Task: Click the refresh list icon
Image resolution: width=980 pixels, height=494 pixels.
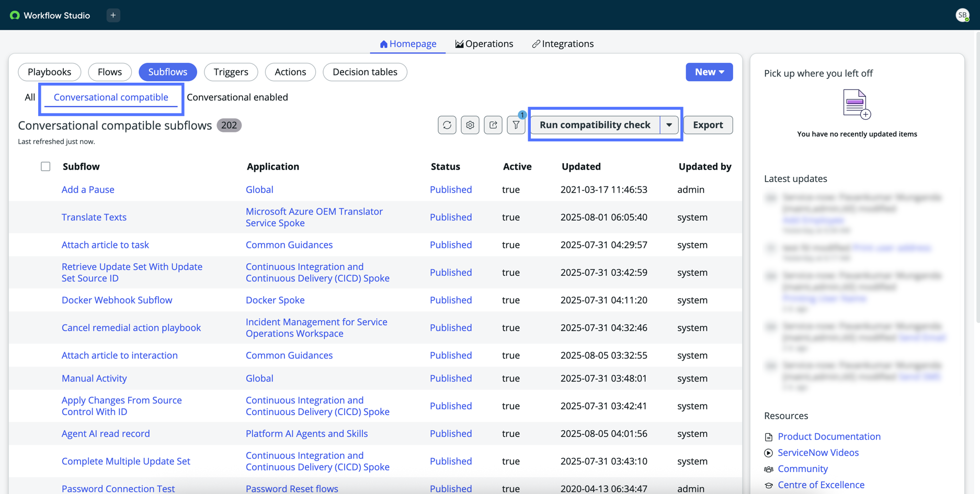Action: (x=447, y=125)
